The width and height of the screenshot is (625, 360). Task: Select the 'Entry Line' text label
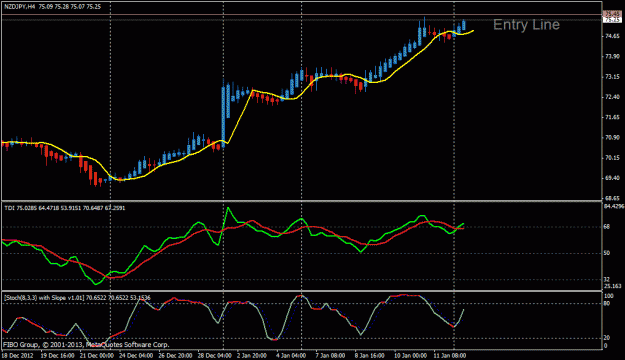coord(526,25)
